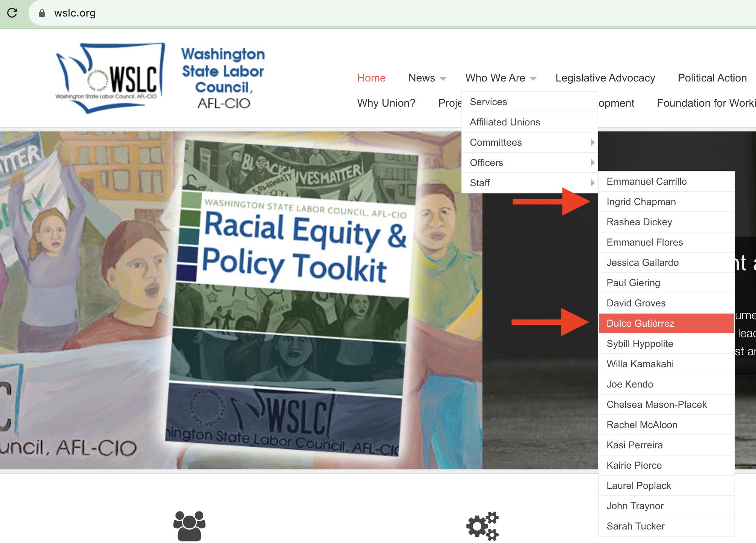Select staff member Rachel McAloon
The height and width of the screenshot is (543, 756).
pos(666,425)
